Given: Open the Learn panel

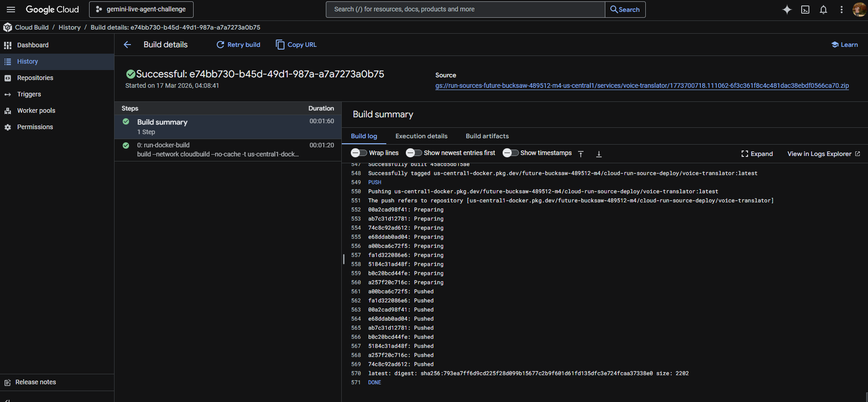Looking at the screenshot, I should (x=844, y=45).
